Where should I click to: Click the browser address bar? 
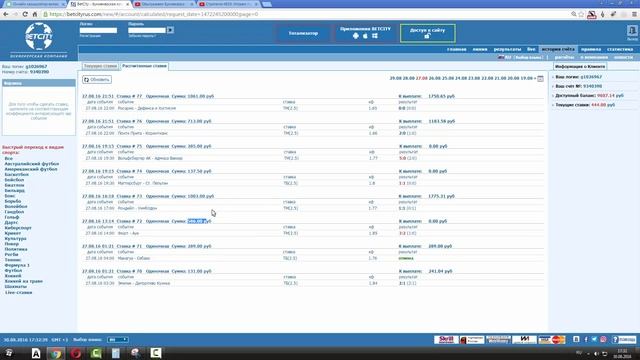[306, 14]
